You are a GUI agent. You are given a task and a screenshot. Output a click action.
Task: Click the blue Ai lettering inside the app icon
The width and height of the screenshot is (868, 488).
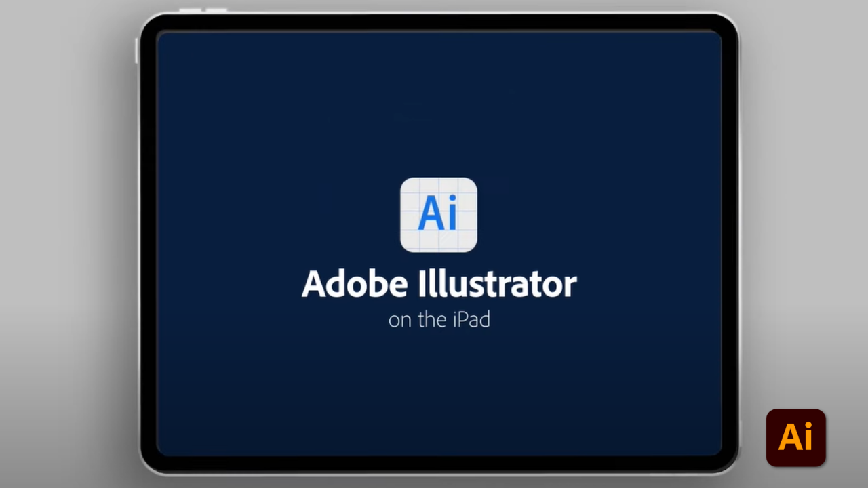[x=439, y=213]
